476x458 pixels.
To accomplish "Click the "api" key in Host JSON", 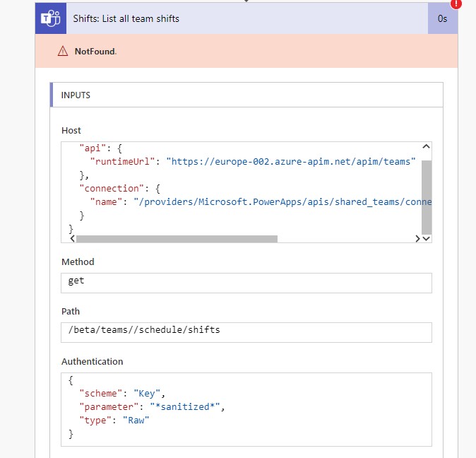I will [93, 148].
